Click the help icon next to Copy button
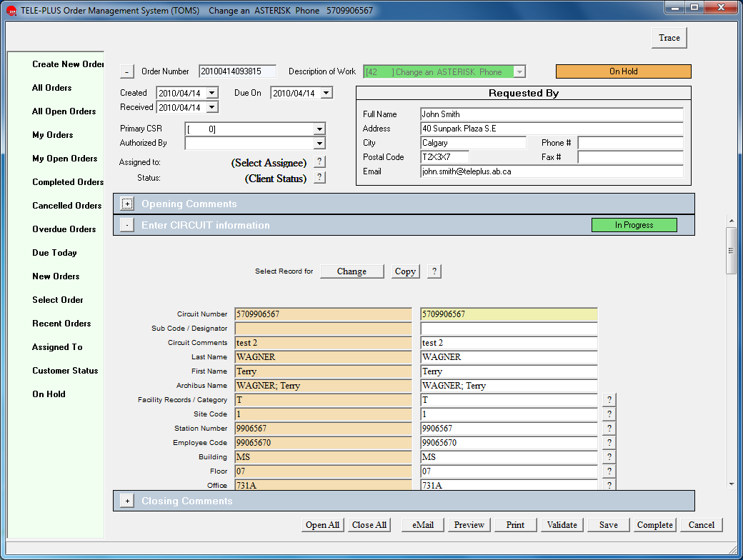 point(434,271)
